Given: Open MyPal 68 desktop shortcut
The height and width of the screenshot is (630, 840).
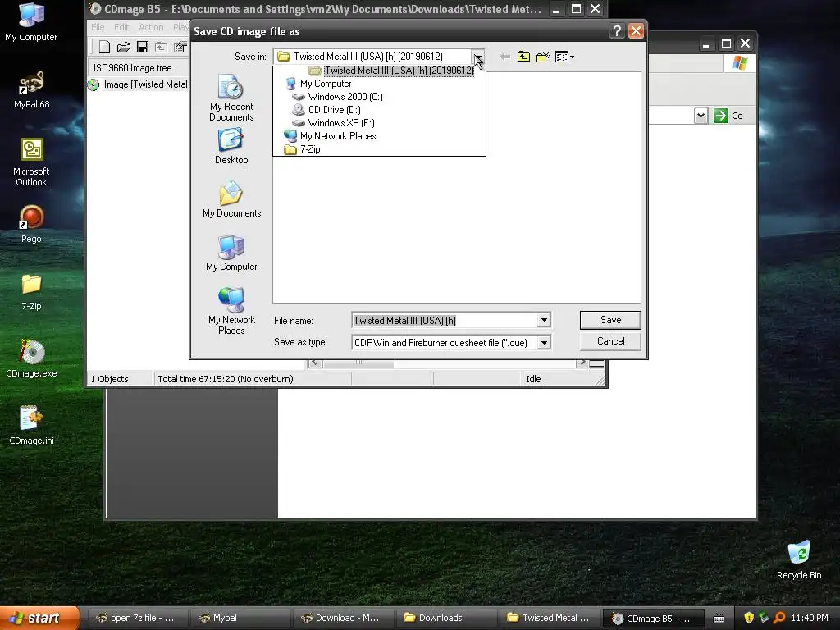Looking at the screenshot, I should 32,90.
